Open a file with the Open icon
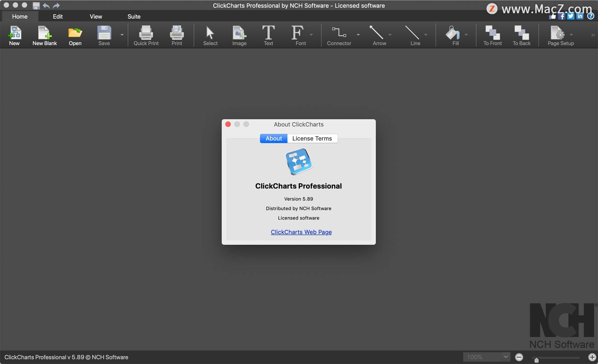The height and width of the screenshot is (364, 598). click(x=75, y=35)
